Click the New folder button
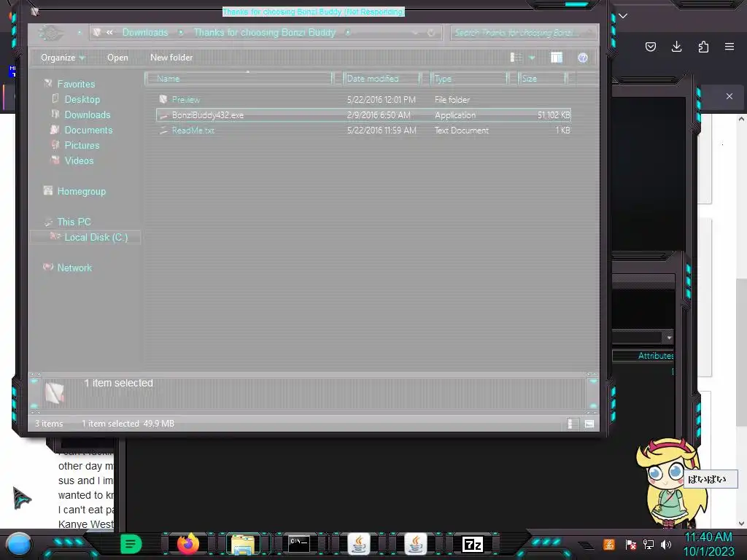The image size is (747, 560). (171, 58)
